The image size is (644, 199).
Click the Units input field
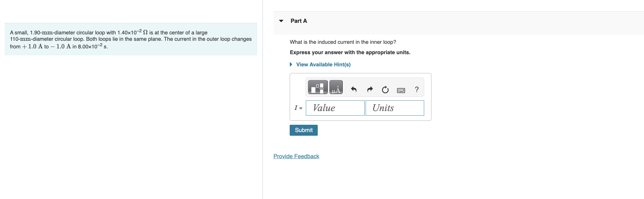tap(395, 108)
